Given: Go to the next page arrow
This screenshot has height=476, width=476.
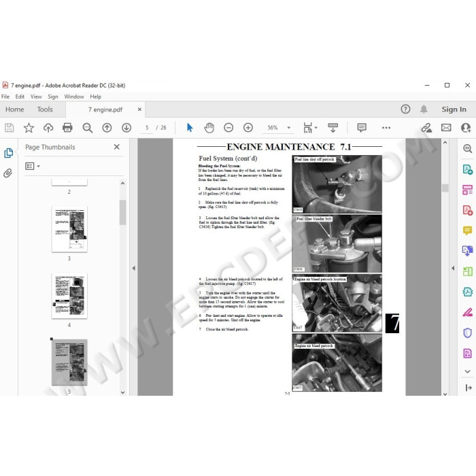Looking at the screenshot, I should click(x=126, y=128).
